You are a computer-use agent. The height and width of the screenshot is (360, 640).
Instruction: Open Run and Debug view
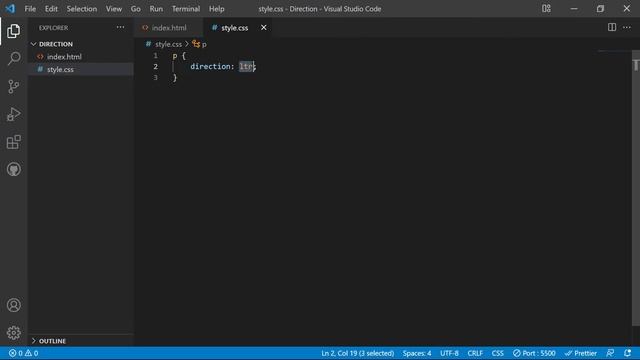click(x=13, y=114)
